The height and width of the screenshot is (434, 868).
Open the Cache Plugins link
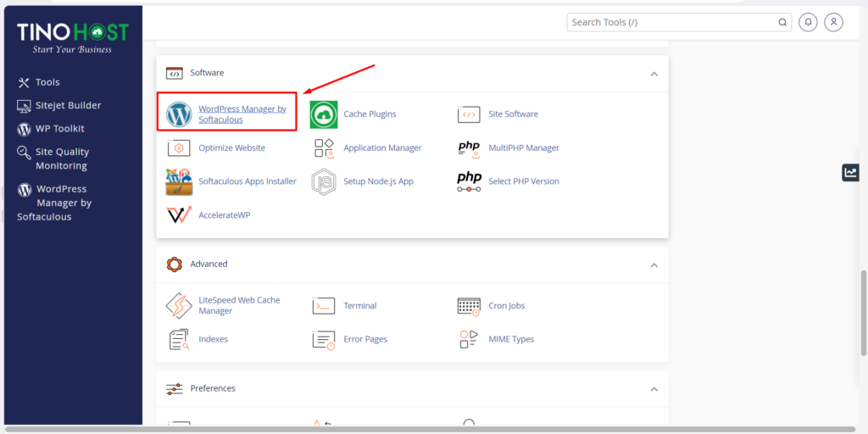[370, 114]
